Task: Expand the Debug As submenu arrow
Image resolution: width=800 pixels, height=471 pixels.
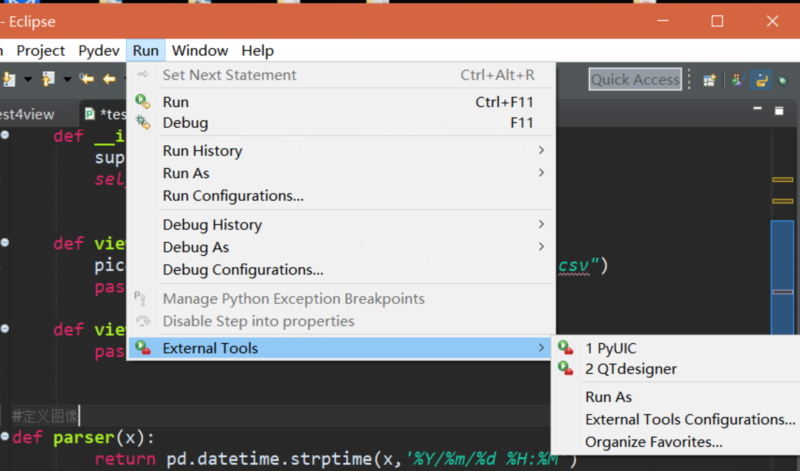Action: tap(541, 246)
